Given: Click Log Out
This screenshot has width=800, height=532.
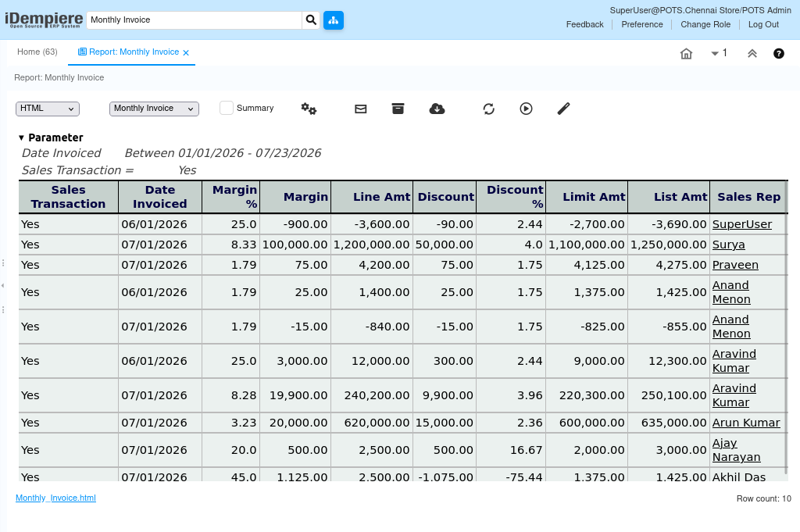Looking at the screenshot, I should tap(763, 24).
